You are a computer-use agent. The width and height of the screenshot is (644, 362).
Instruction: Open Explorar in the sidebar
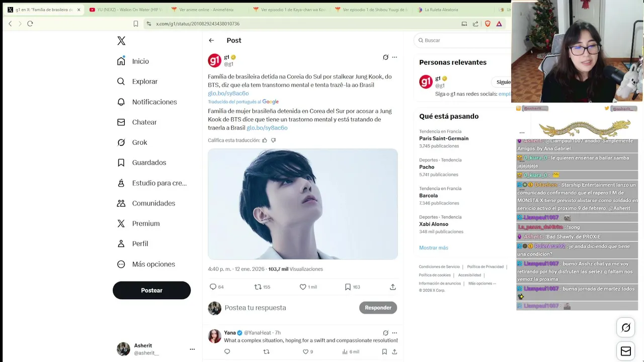(x=137, y=81)
